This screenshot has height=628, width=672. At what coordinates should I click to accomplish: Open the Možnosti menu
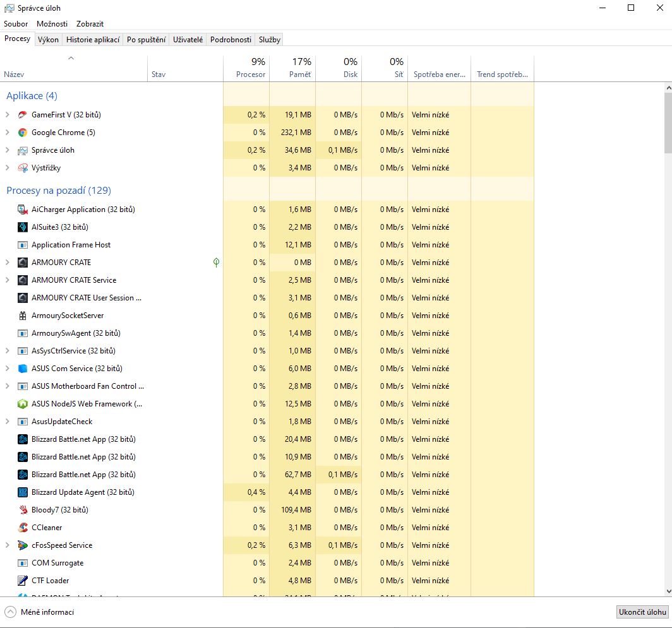pyautogui.click(x=52, y=24)
